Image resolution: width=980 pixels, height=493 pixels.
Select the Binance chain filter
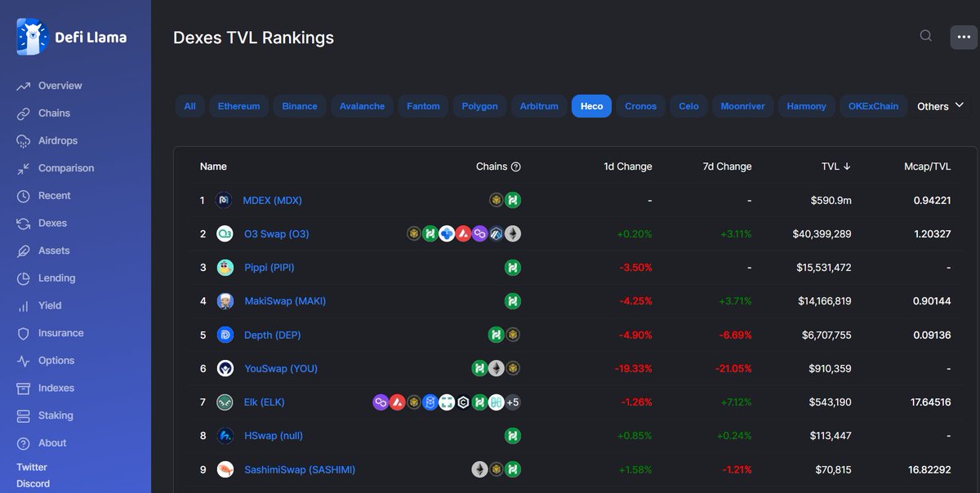300,106
